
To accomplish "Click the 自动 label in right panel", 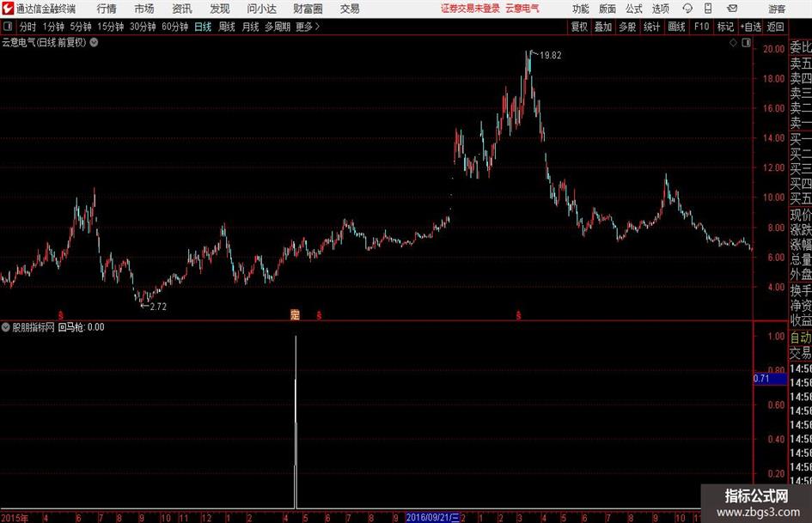I will [801, 338].
